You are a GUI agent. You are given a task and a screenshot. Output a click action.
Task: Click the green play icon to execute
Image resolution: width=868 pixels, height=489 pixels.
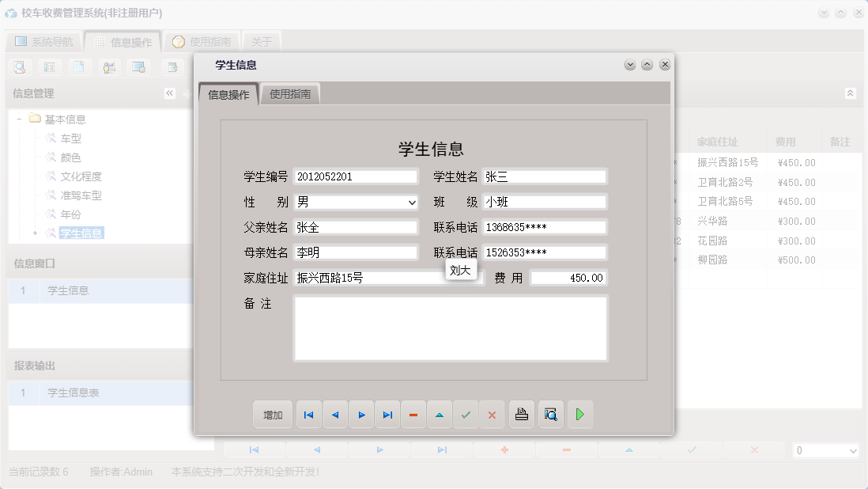tap(579, 414)
